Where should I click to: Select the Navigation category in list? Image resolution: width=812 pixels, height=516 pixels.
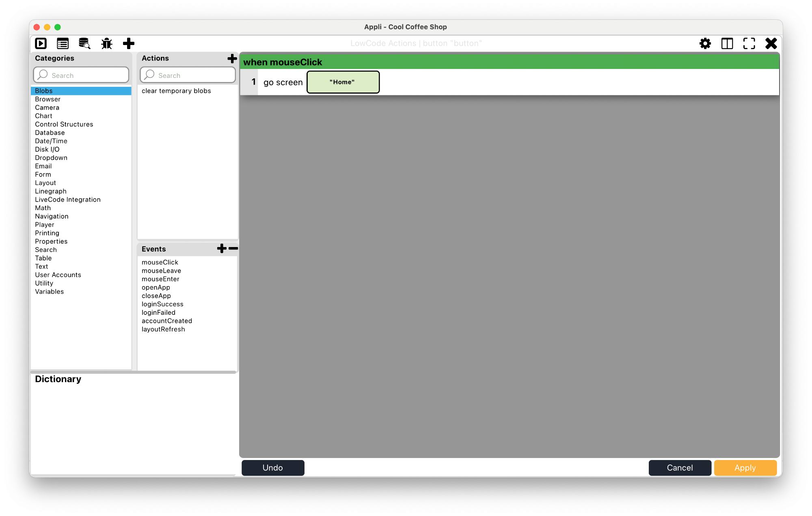point(52,216)
